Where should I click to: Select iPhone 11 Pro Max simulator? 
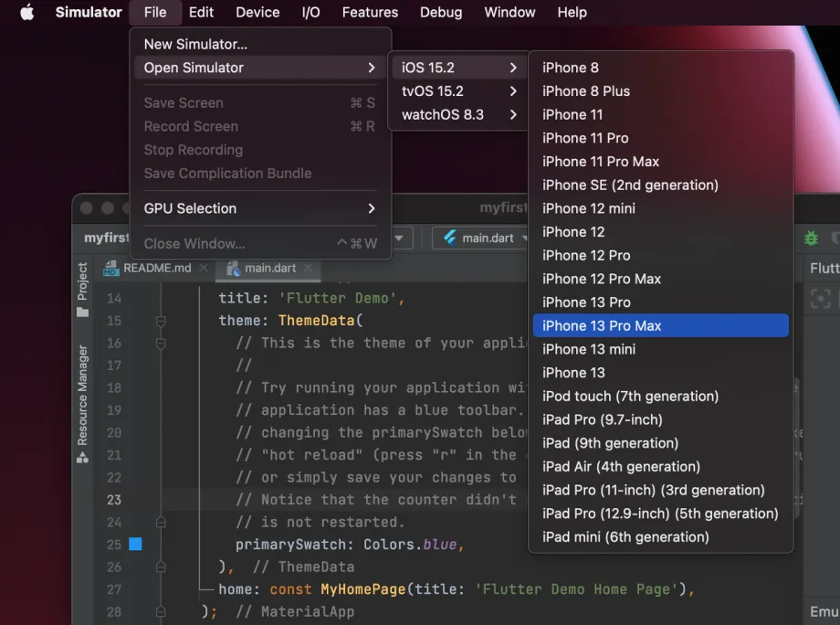click(x=660, y=162)
